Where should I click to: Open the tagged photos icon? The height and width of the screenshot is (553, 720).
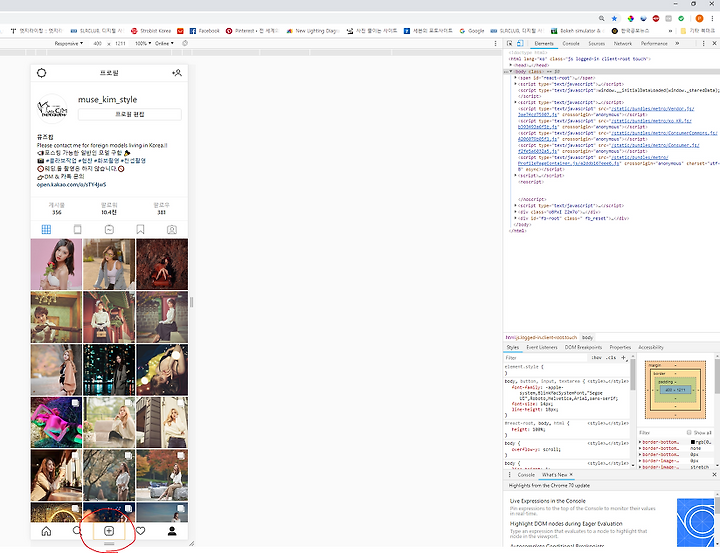tap(172, 230)
